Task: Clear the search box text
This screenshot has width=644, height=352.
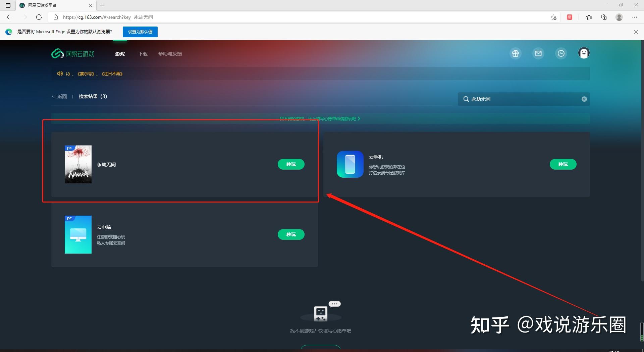Action: click(584, 99)
